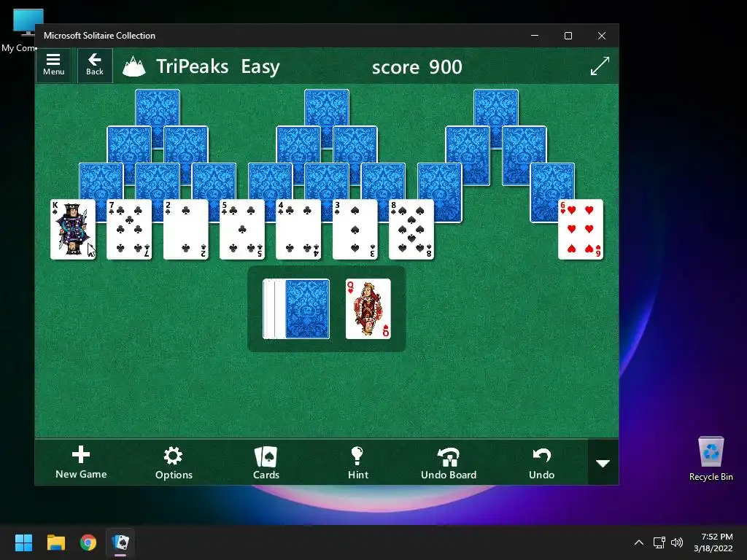Collapse toolbar with down arrow
The height and width of the screenshot is (560, 747).
coord(603,463)
